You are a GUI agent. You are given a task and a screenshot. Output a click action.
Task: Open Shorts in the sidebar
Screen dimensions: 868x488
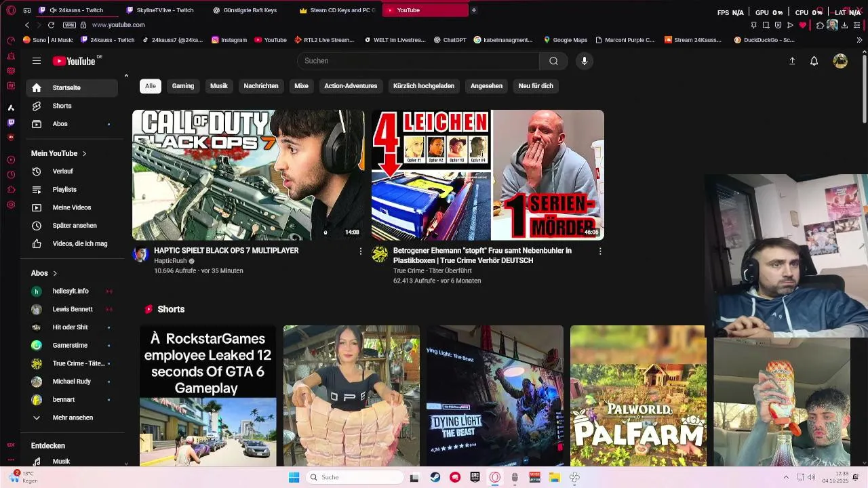pyautogui.click(x=72, y=106)
